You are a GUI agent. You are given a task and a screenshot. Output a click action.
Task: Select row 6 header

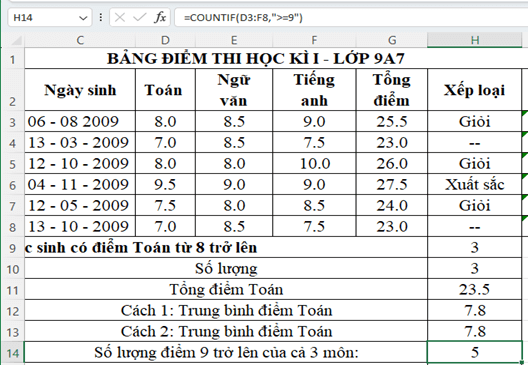12,184
